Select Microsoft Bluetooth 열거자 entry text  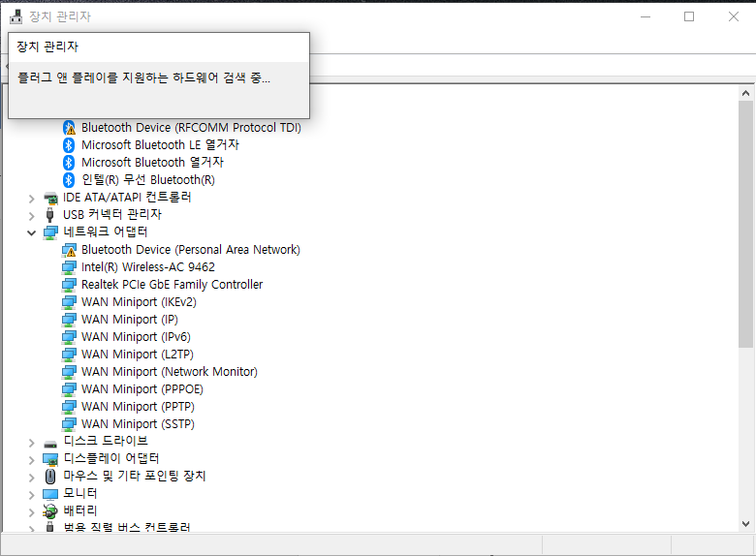[152, 163]
